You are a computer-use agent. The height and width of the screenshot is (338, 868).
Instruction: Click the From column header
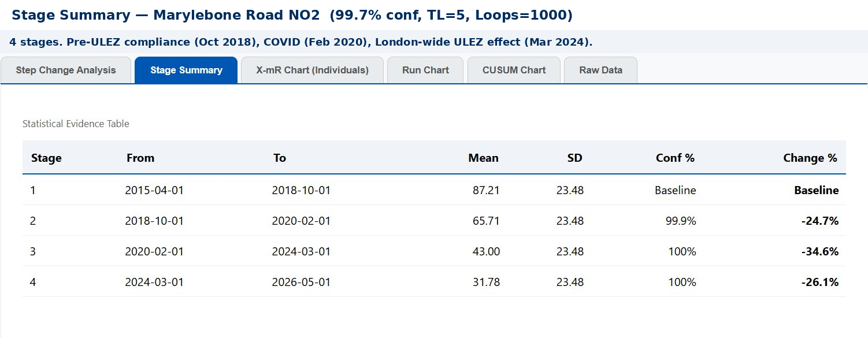pos(140,158)
